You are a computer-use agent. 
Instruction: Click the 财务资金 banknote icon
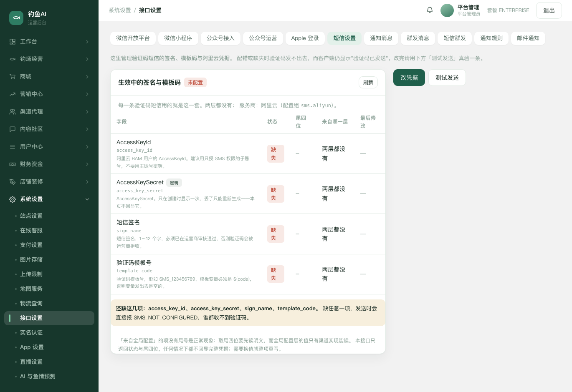click(13, 164)
